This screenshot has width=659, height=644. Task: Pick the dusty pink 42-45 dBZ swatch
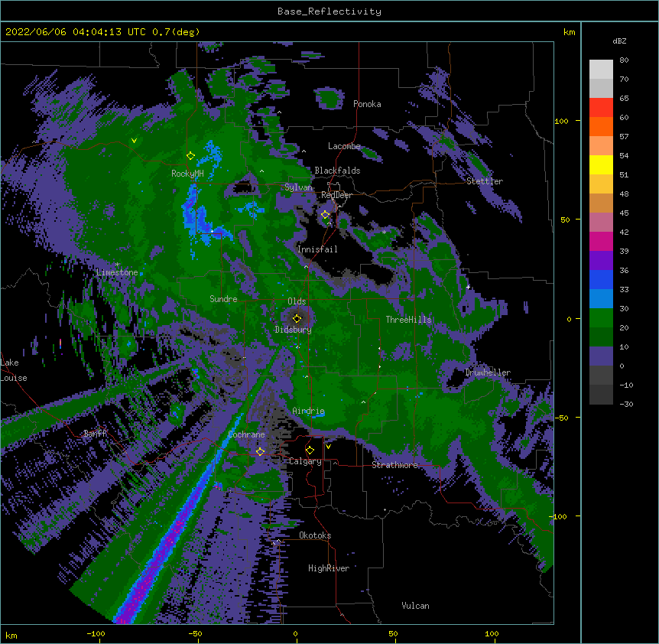[601, 223]
